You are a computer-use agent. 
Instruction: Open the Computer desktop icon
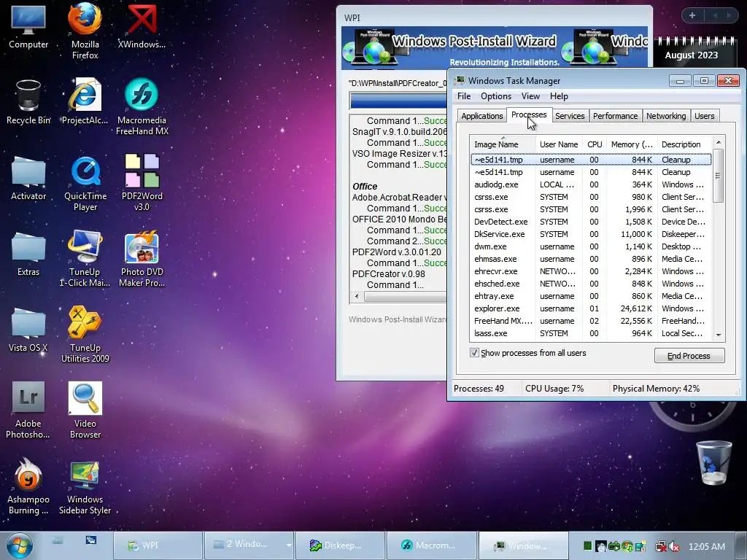point(28,27)
